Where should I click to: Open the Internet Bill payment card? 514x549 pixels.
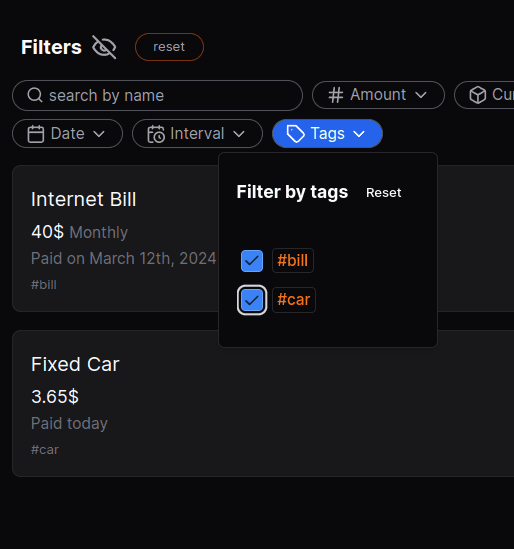(x=116, y=238)
